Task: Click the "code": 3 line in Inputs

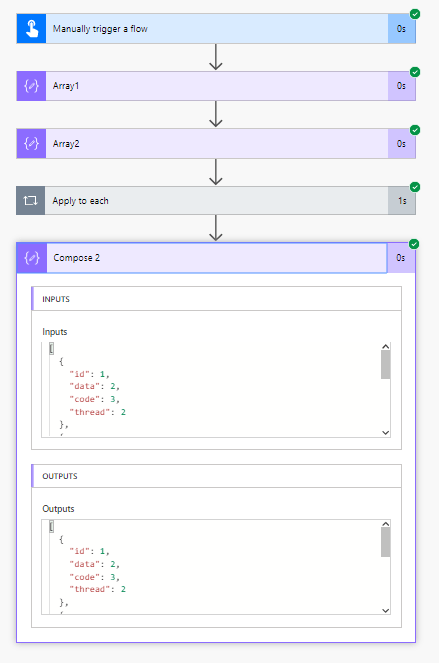Action: tap(95, 400)
